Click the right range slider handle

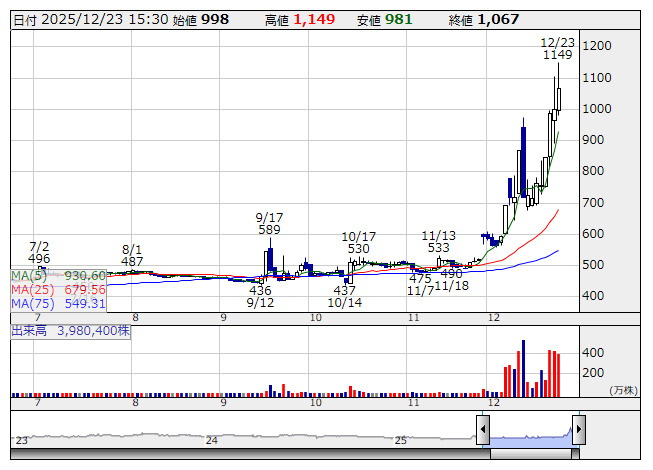(578, 431)
